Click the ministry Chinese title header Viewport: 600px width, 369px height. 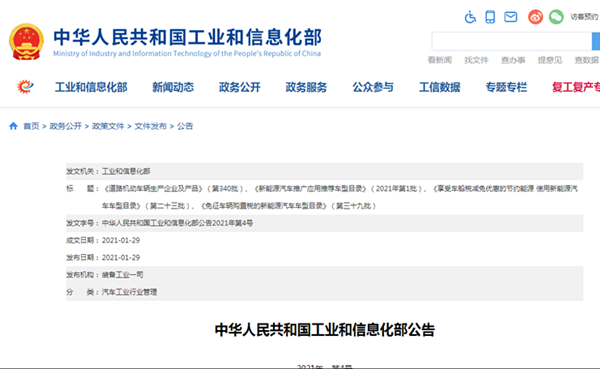(188, 37)
